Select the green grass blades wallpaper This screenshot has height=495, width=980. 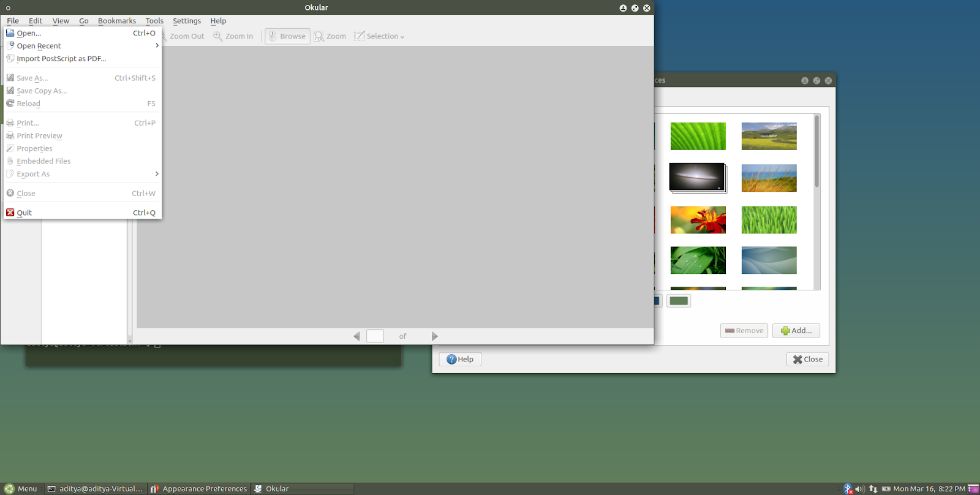(x=769, y=220)
